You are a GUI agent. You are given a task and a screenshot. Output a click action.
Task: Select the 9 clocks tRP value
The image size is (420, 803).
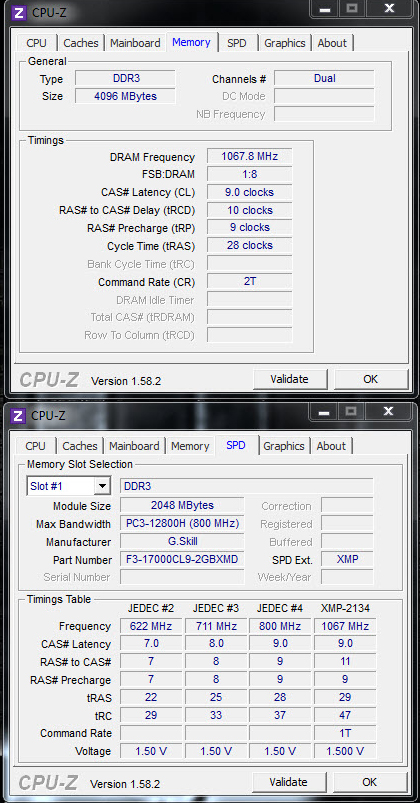[x=249, y=227]
